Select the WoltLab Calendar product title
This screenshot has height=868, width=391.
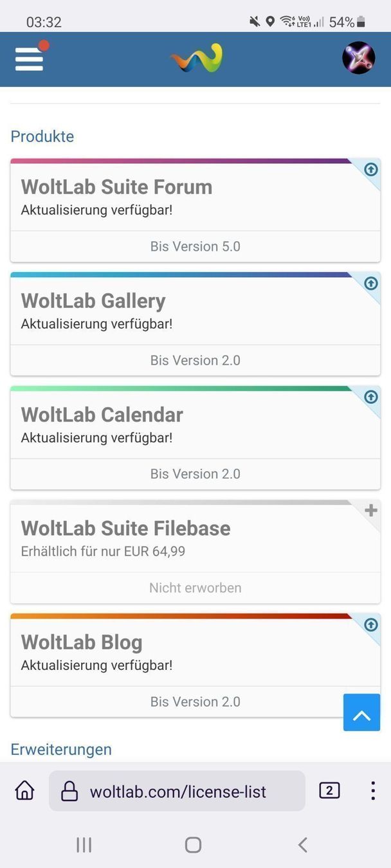point(102,415)
